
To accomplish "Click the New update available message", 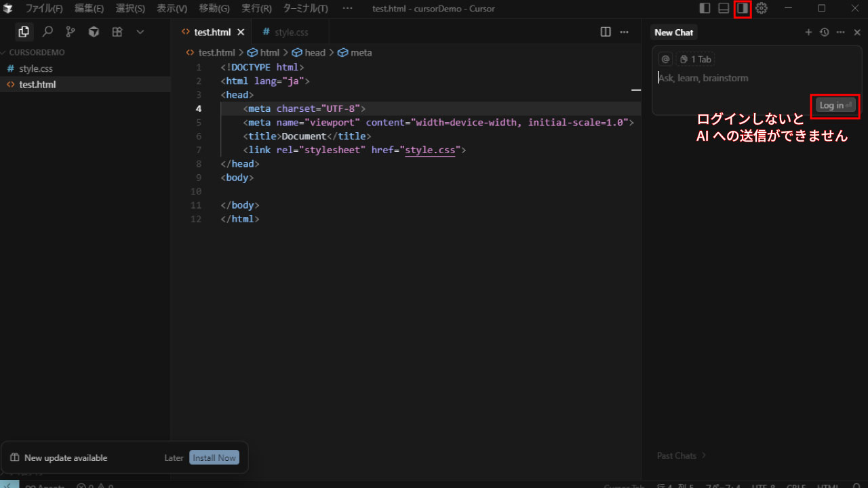I will point(66,458).
